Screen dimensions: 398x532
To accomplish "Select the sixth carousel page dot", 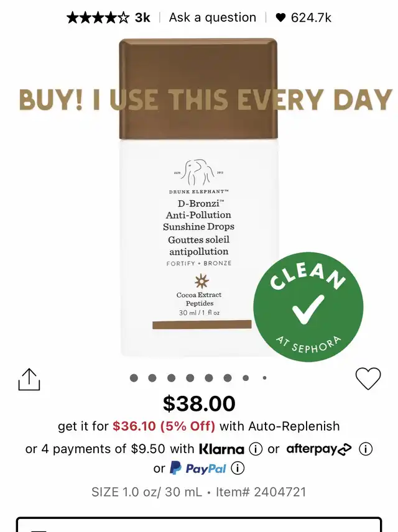I will coord(228,378).
